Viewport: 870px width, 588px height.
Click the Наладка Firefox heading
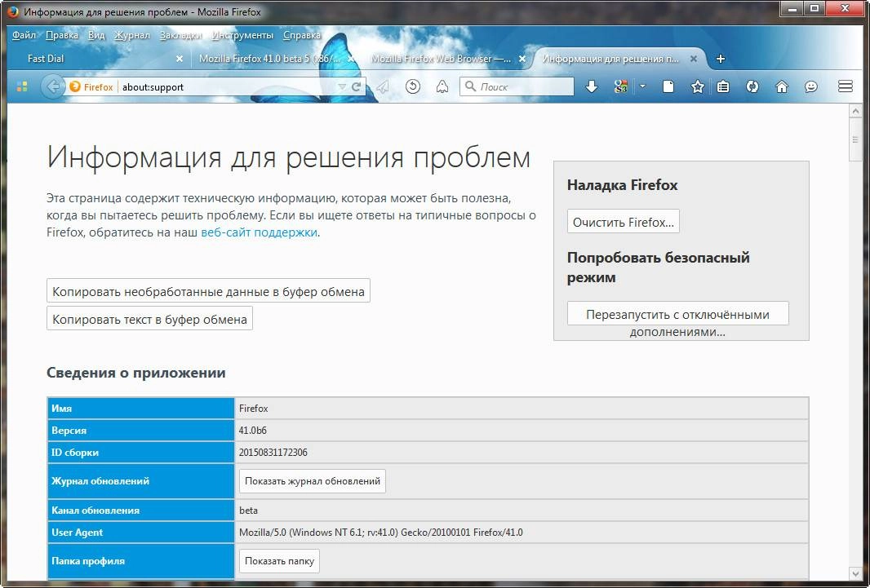pos(622,184)
